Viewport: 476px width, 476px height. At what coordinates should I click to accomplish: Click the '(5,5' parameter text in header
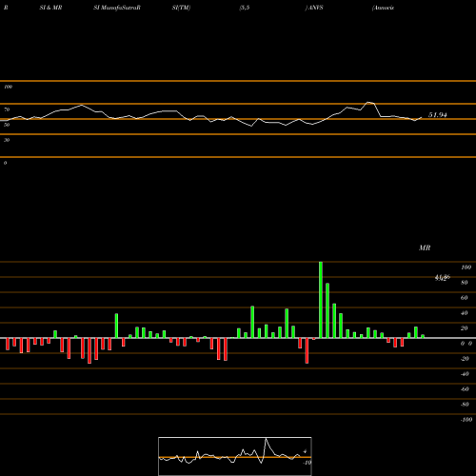(245, 8)
